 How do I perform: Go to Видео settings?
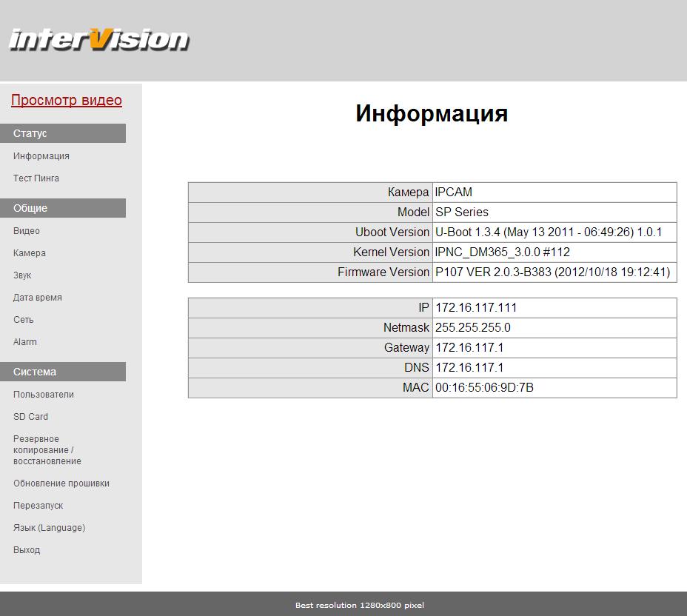tap(27, 231)
